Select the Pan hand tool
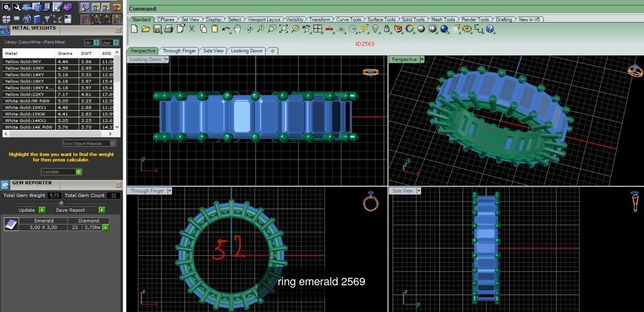Viewport: 644px width, 312px height. point(237,29)
